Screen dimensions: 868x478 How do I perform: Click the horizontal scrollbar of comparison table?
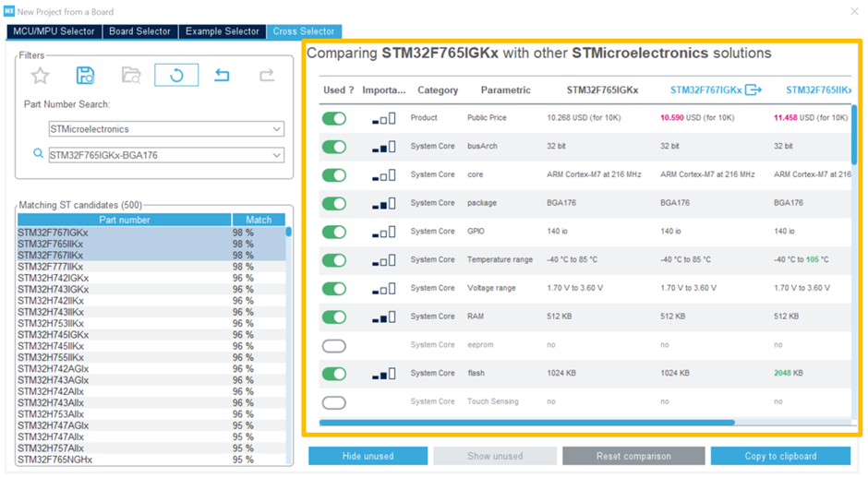coord(526,423)
